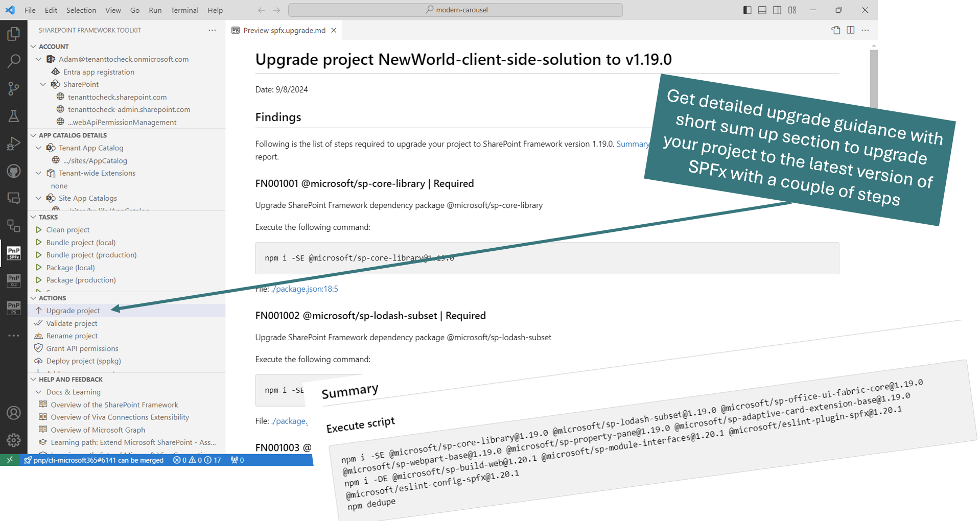Collapse the SharePoint tree node

click(x=43, y=84)
